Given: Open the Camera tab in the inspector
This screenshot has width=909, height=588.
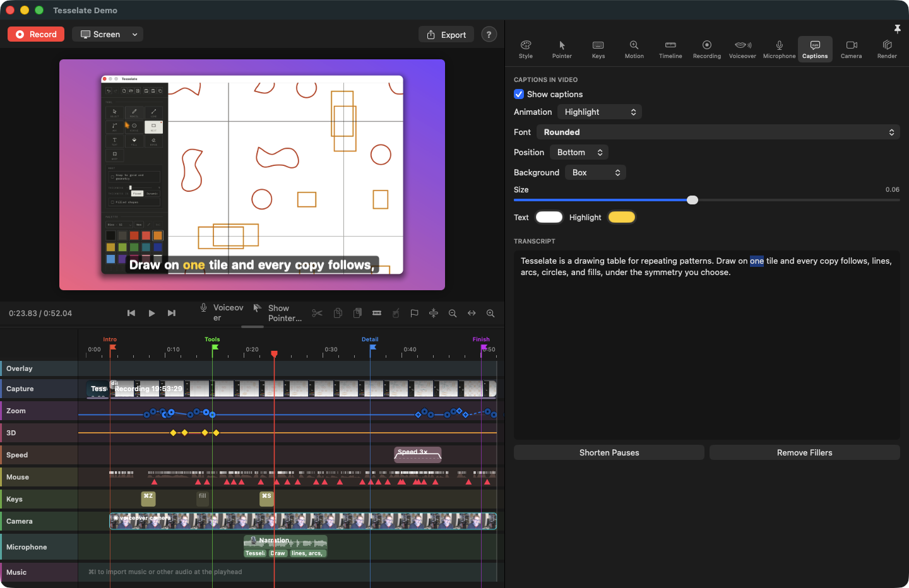Looking at the screenshot, I should pyautogui.click(x=851, y=49).
